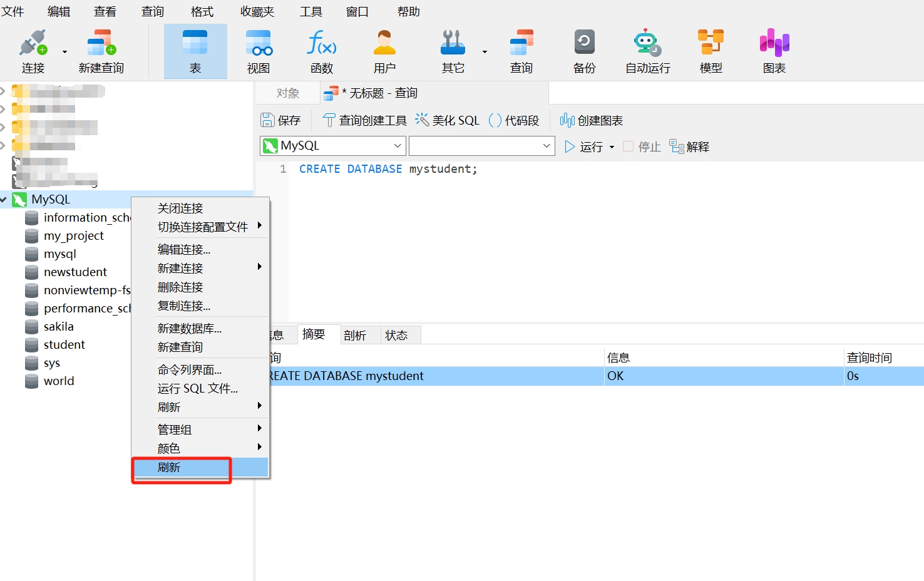
Task: Expand 切换连接配置文件 submenu
Action: (200, 227)
